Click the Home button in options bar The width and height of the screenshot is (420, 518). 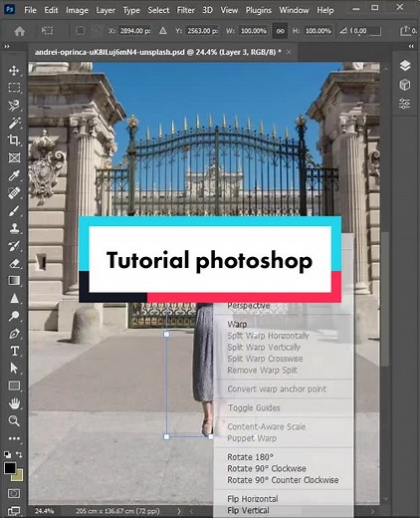[x=20, y=31]
